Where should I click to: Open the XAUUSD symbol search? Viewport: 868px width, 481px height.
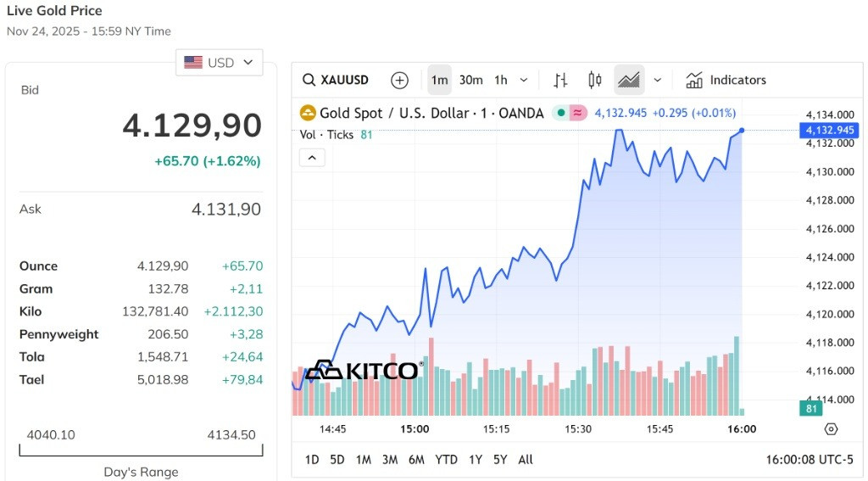click(336, 80)
